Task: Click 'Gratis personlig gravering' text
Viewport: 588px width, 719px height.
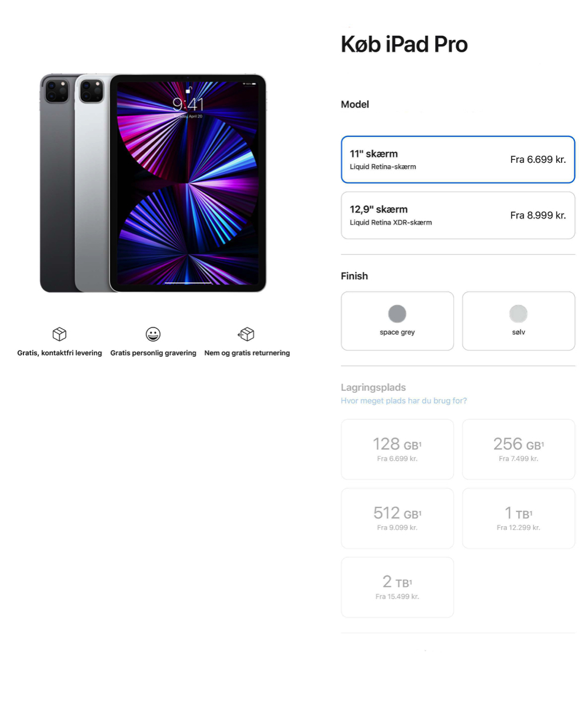Action: (x=153, y=353)
